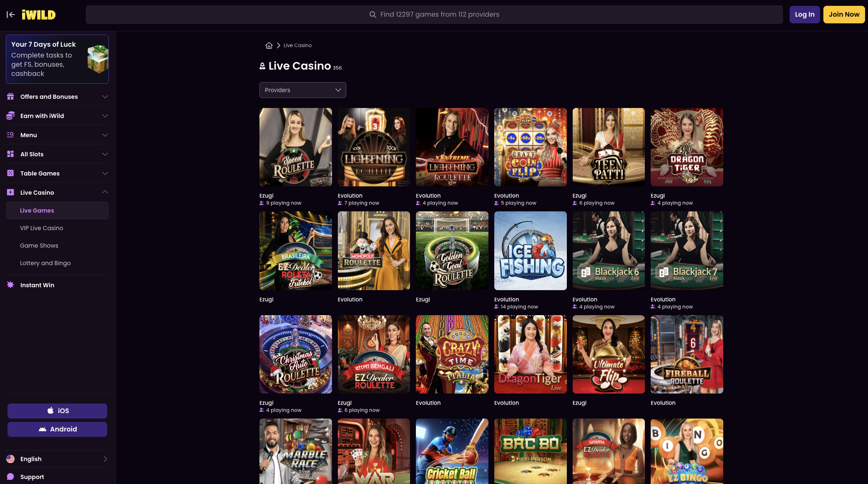868x484 pixels.
Task: Click the Live Casino breadcrumb link
Action: (x=297, y=45)
